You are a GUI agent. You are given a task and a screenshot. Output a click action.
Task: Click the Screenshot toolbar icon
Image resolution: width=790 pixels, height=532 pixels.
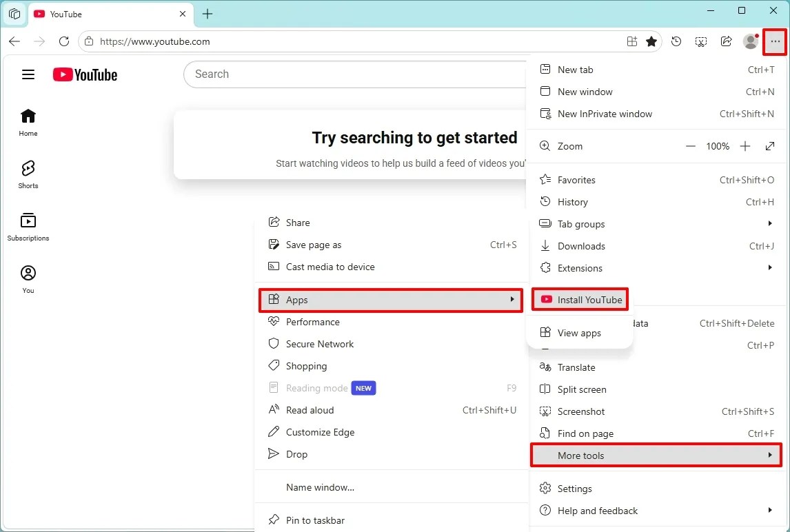(701, 41)
